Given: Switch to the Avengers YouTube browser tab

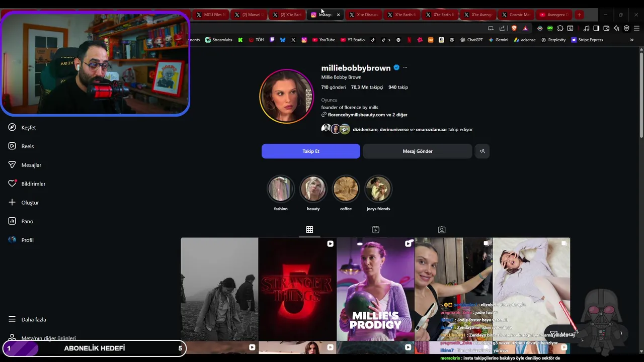Looking at the screenshot, I should pos(553,15).
